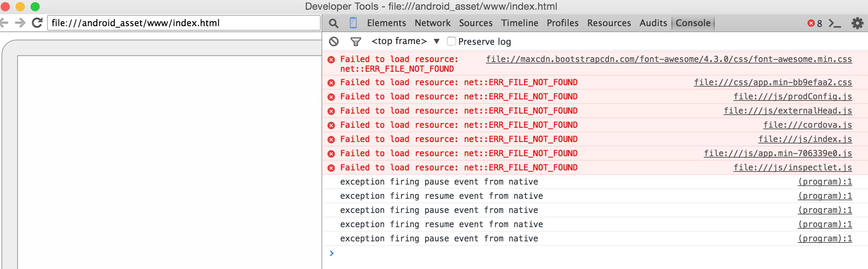Image resolution: width=868 pixels, height=269 pixels.
Task: Show the console drawer prompt icon
Action: (x=834, y=24)
